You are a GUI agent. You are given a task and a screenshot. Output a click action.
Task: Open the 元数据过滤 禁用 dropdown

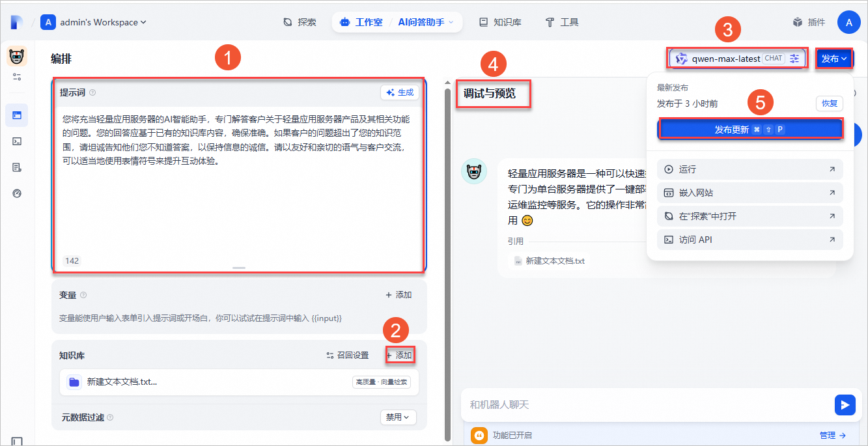pyautogui.click(x=398, y=417)
